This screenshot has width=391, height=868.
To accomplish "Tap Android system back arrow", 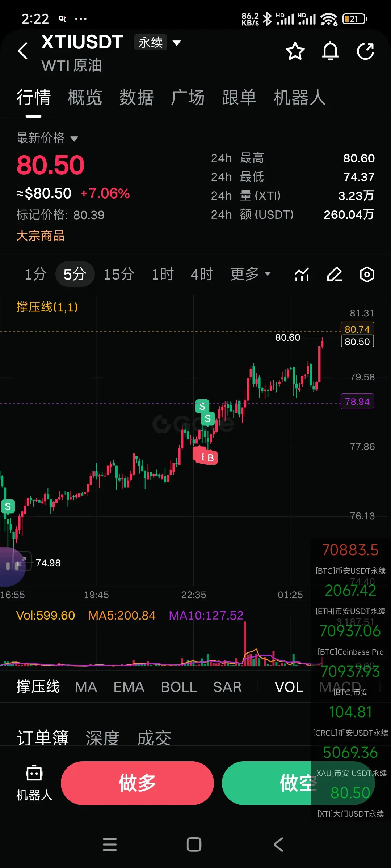I will 278,844.
